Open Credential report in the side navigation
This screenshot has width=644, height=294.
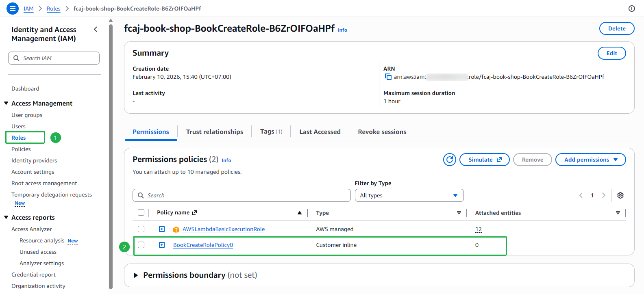point(34,275)
